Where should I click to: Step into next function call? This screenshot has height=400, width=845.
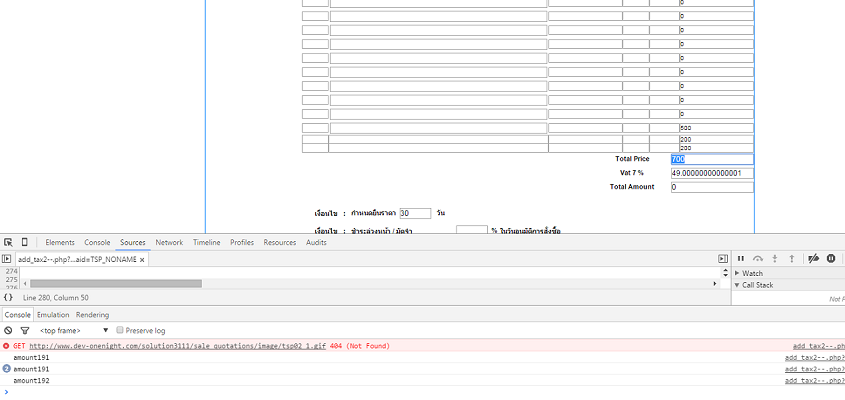coord(775,259)
